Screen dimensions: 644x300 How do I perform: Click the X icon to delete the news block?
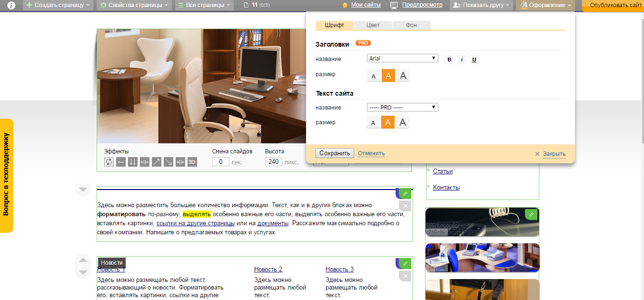pos(405,275)
